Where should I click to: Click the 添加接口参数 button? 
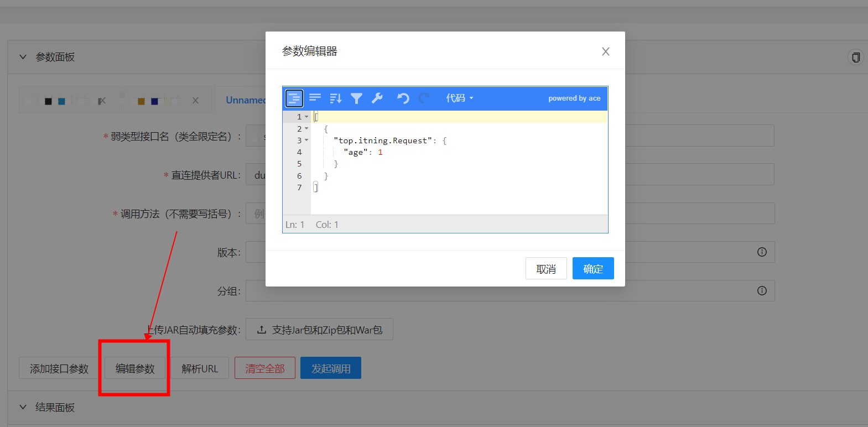pyautogui.click(x=59, y=368)
